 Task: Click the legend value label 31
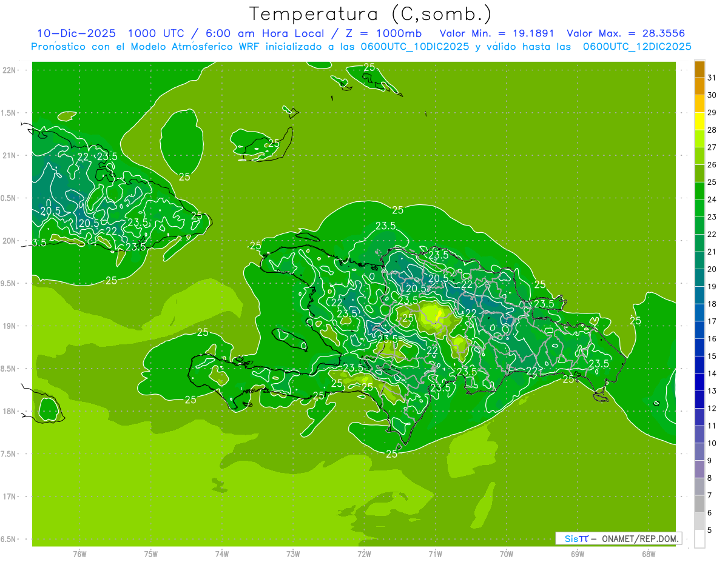(712, 78)
